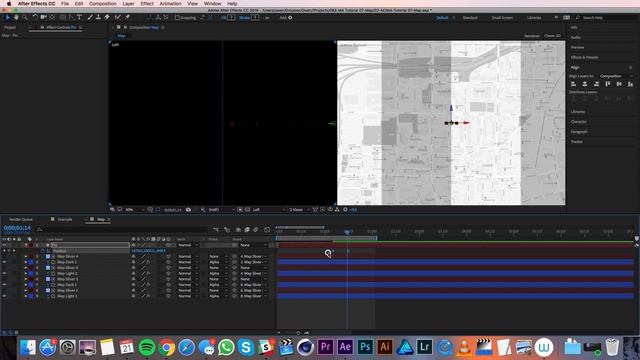The height and width of the screenshot is (360, 640).
Task: Open Spotify from the dock
Action: point(147,347)
